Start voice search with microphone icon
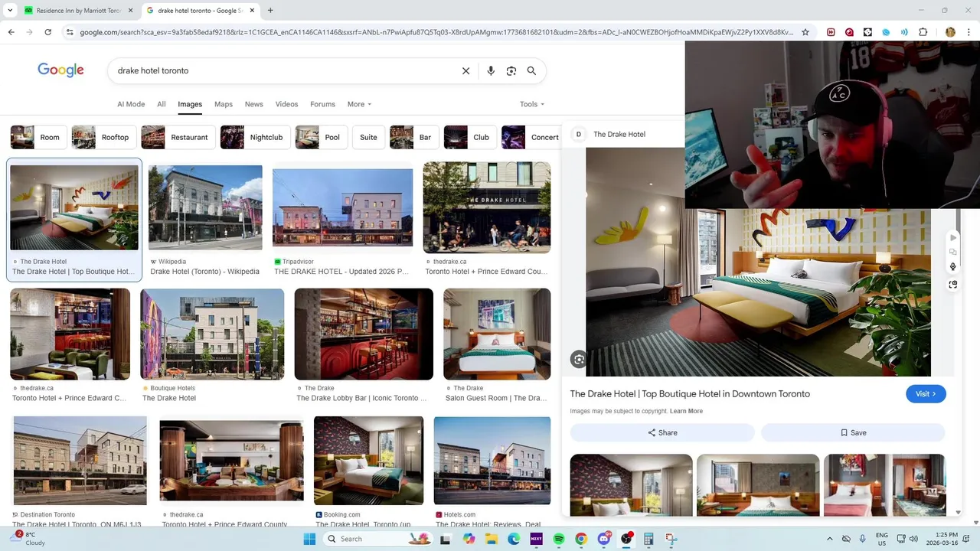The image size is (980, 551). 491,70
